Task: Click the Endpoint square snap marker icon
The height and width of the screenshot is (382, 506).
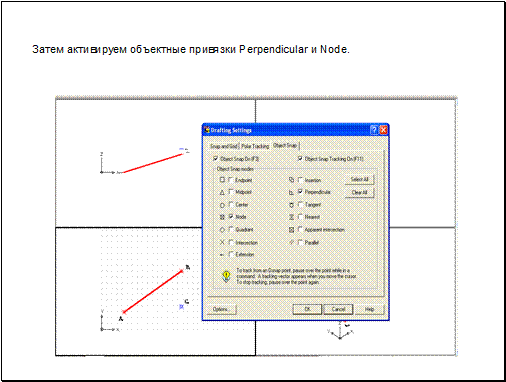Action: (222, 180)
